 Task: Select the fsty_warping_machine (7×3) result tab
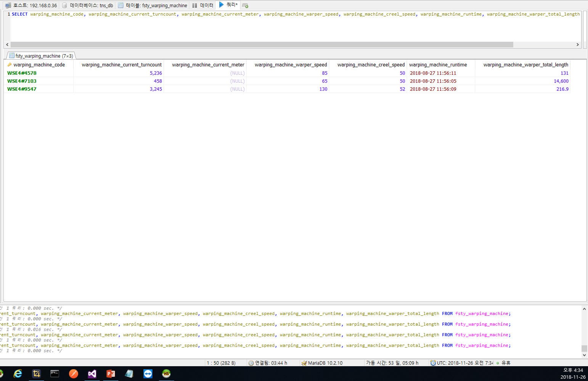point(41,56)
